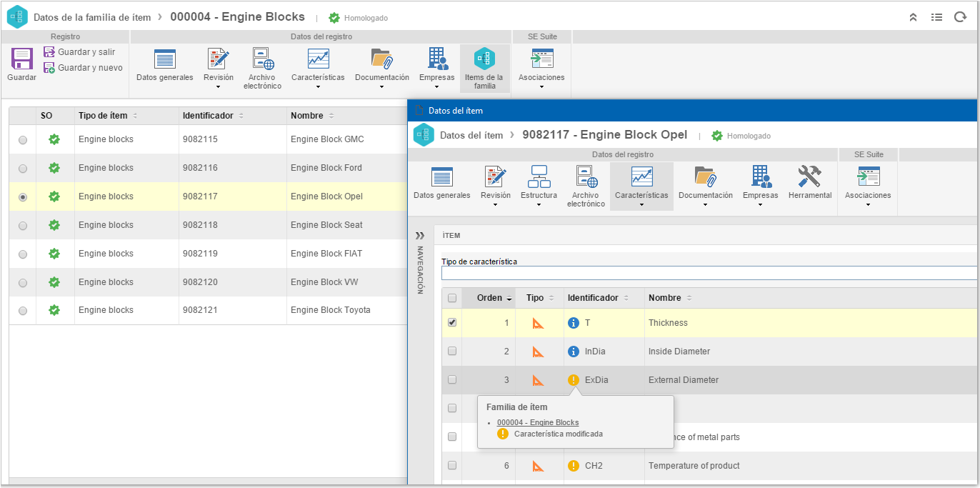980x488 pixels.
Task: Click the warning icon beside CH2
Action: pos(573,466)
